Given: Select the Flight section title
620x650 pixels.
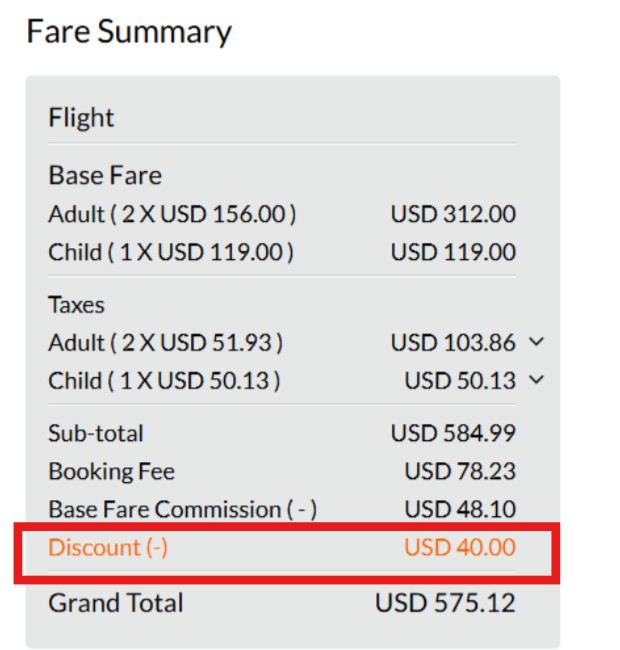Looking at the screenshot, I should click(x=81, y=118).
